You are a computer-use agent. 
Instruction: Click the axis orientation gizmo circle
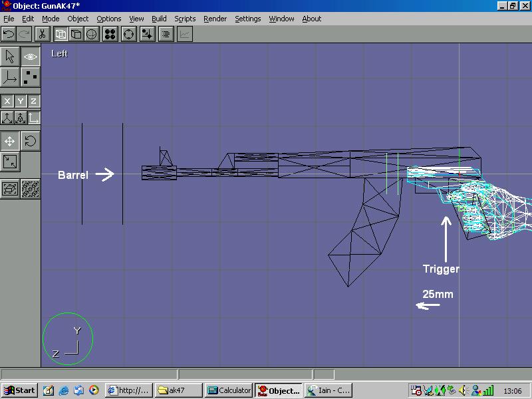(x=68, y=338)
